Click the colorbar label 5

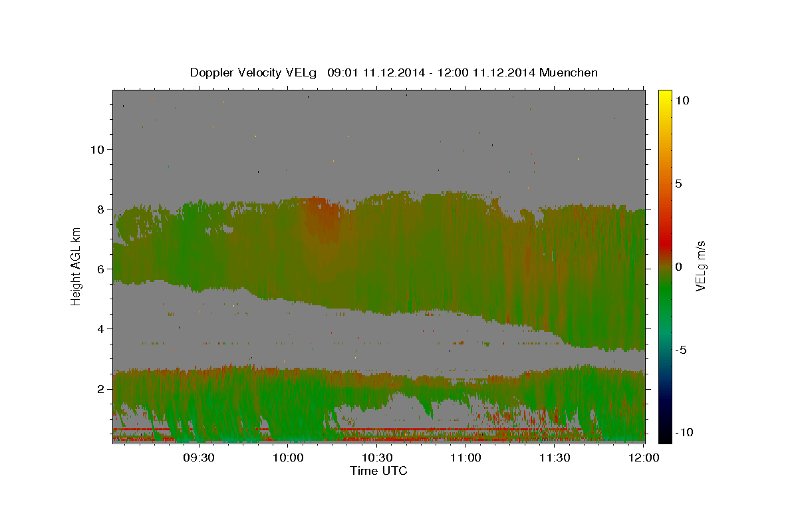tap(679, 184)
